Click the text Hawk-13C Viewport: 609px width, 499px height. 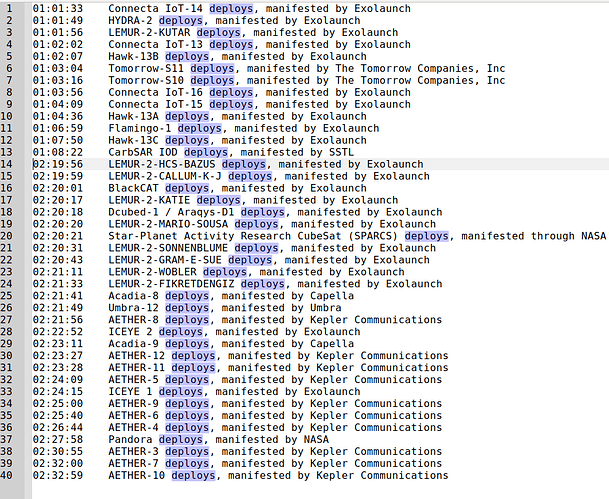[133, 140]
